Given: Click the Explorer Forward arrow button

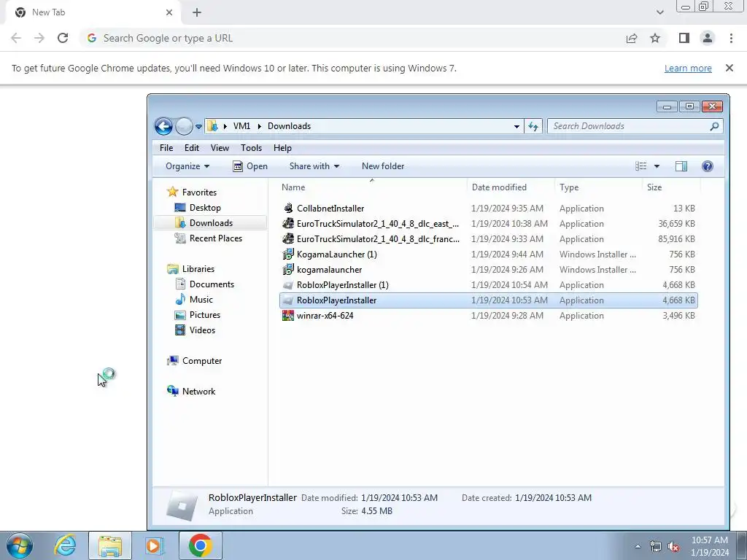Looking at the screenshot, I should (184, 126).
